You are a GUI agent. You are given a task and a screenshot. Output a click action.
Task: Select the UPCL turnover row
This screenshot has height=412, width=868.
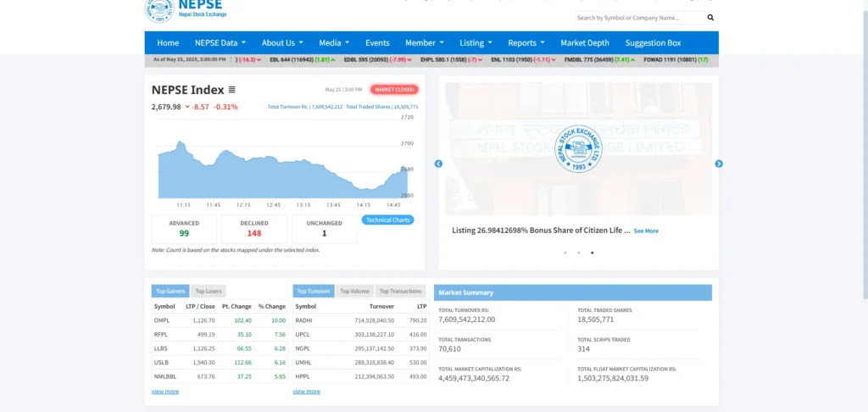(x=361, y=334)
